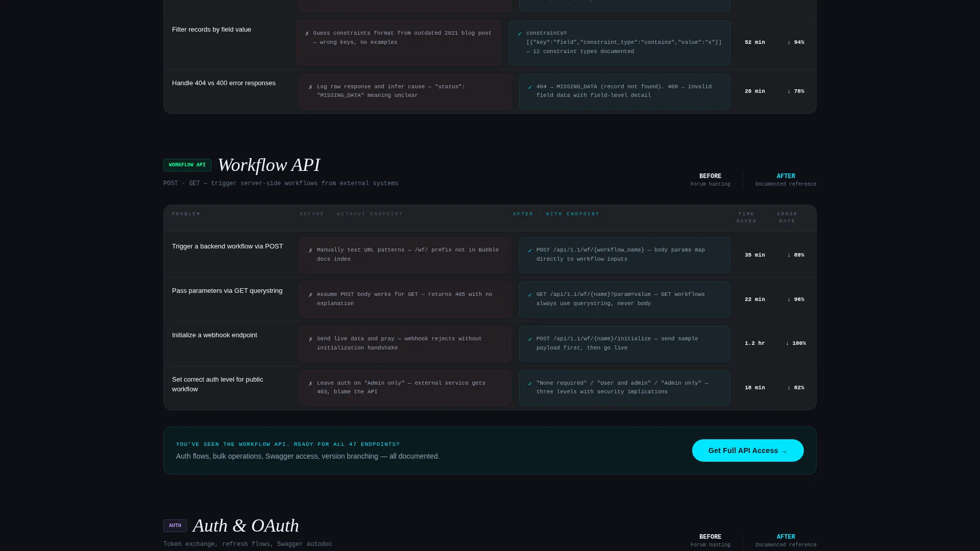The width and height of the screenshot is (980, 551).
Task: Select the WORKFLOW API green badge
Action: [x=187, y=165]
